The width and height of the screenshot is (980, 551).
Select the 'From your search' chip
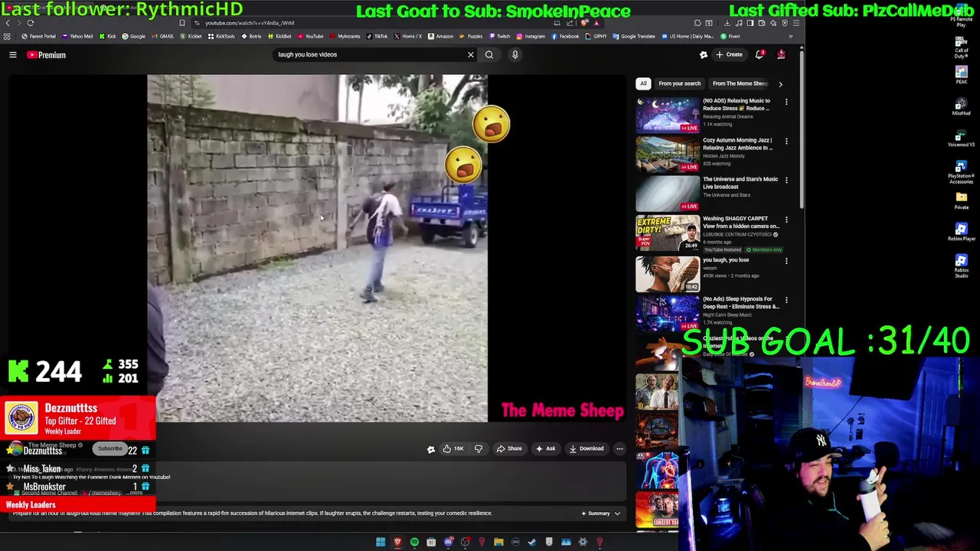tap(679, 83)
